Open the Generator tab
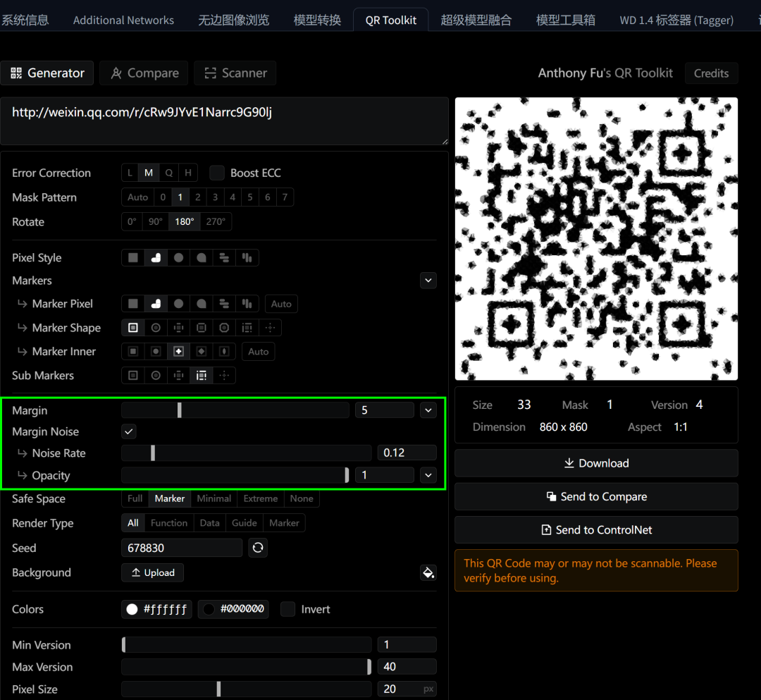Screen dimensions: 761x700 48,73
